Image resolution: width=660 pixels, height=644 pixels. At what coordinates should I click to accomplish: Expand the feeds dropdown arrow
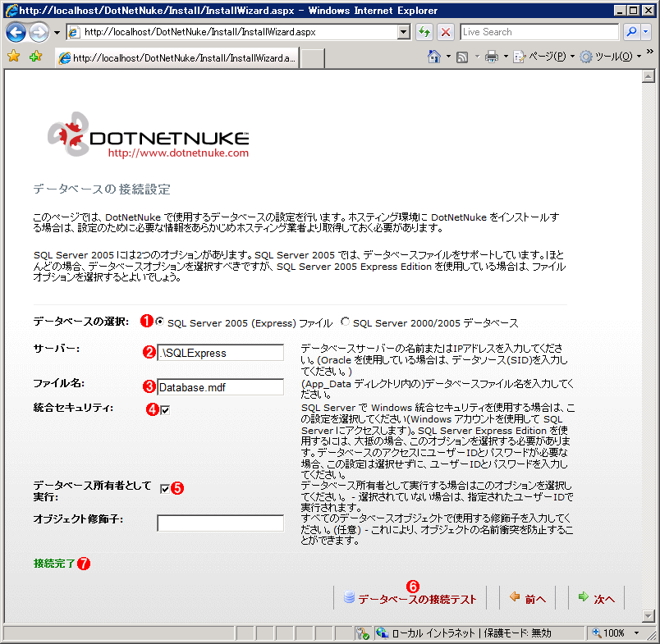[477, 57]
